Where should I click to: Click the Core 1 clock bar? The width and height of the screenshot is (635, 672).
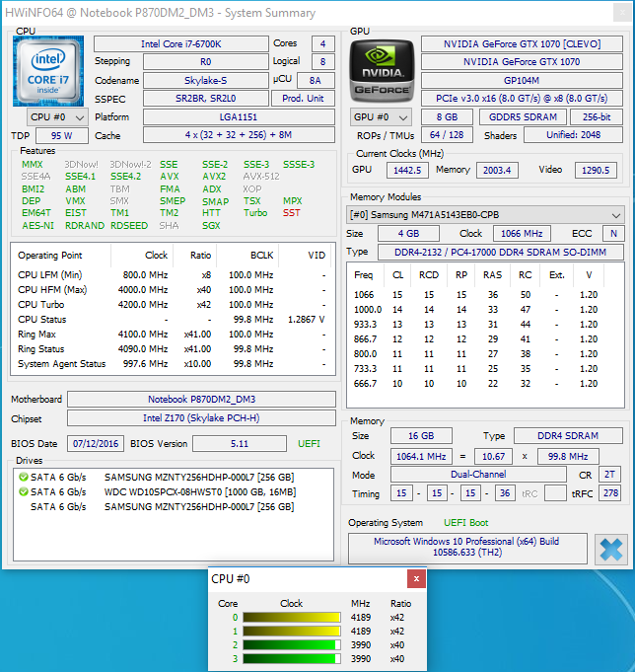tap(292, 631)
